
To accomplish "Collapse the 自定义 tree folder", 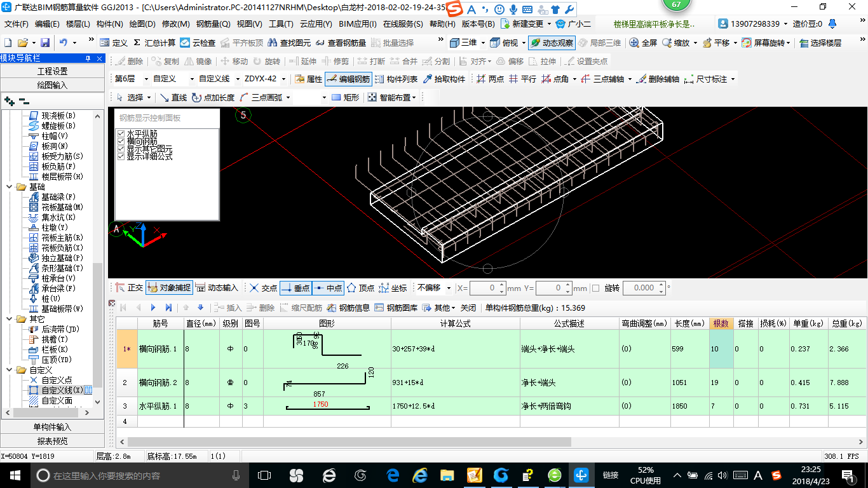I will coord(10,370).
